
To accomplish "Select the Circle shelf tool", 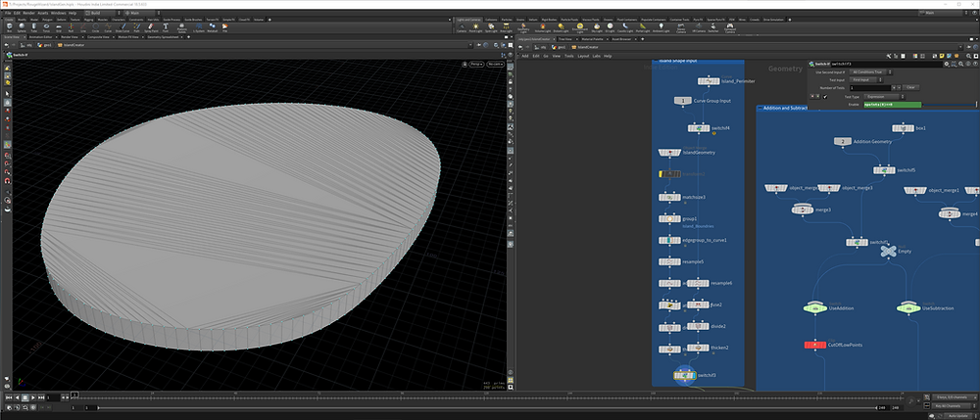I will [x=96, y=26].
